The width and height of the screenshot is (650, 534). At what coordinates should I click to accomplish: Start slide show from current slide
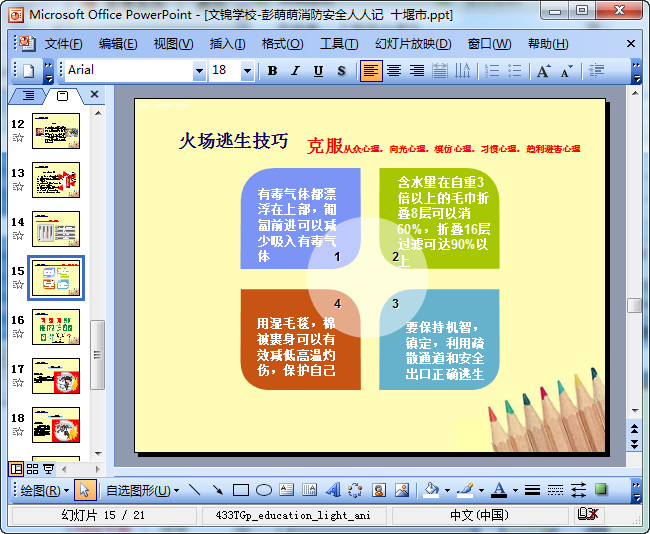pyautogui.click(x=49, y=469)
